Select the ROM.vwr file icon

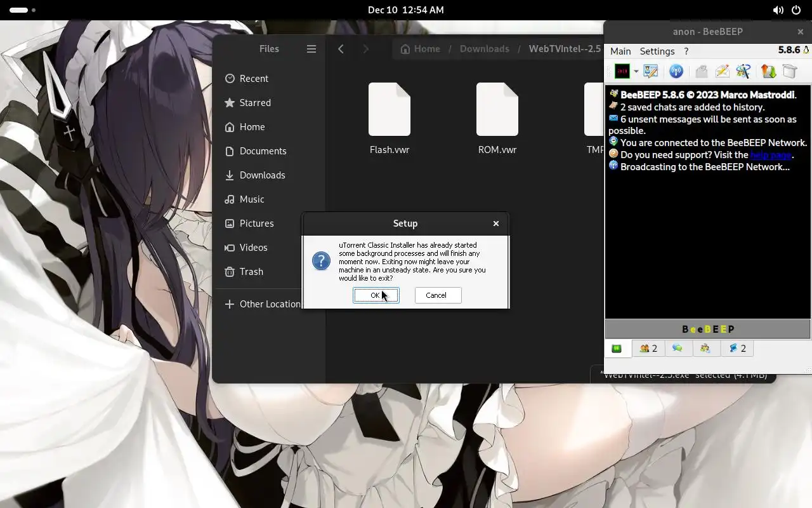coord(497,109)
